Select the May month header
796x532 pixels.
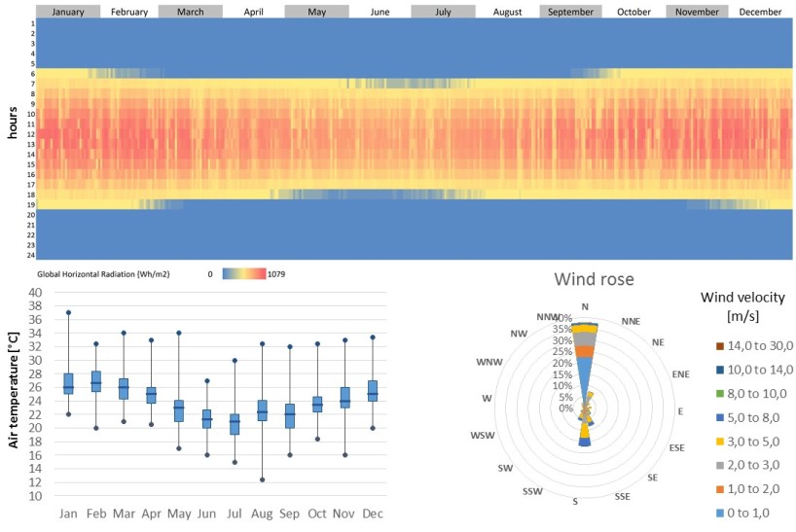316,12
